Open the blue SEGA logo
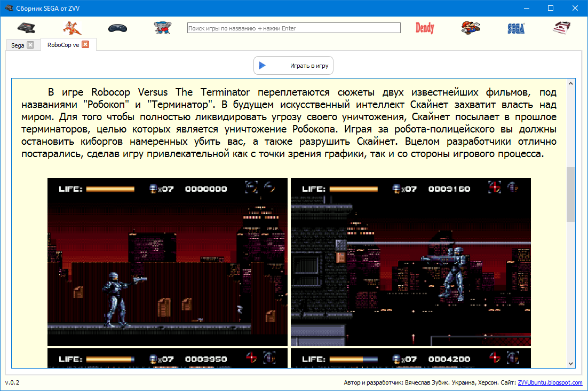 (516, 28)
